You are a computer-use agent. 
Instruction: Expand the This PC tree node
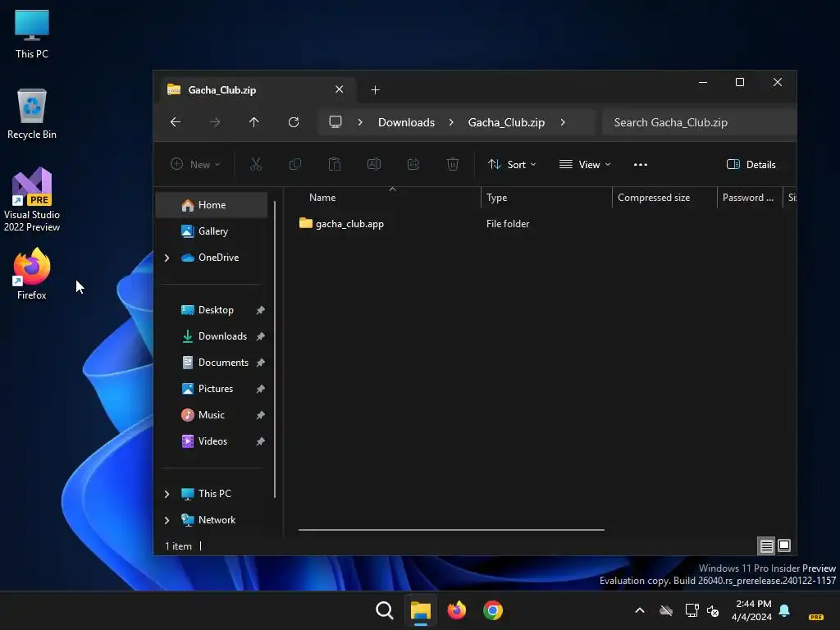[167, 494]
